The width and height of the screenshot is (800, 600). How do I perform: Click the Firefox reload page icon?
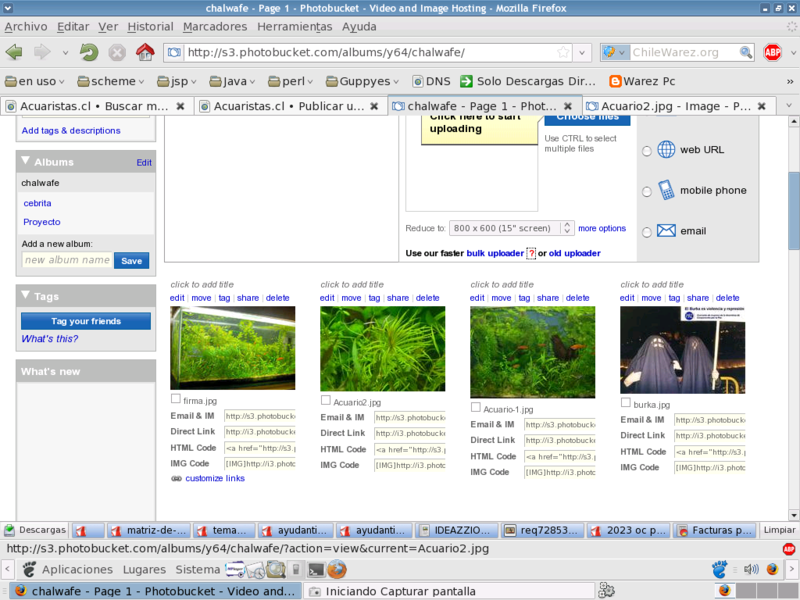pos(90,52)
